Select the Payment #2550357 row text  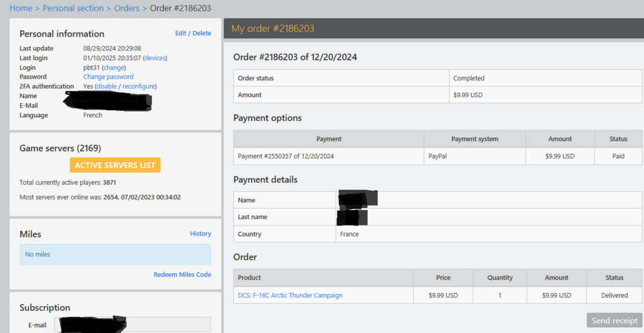coord(285,156)
